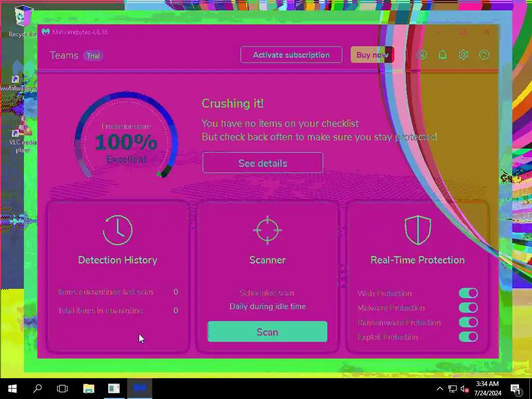Click 'You have no items on your checklist' text

[280, 124]
